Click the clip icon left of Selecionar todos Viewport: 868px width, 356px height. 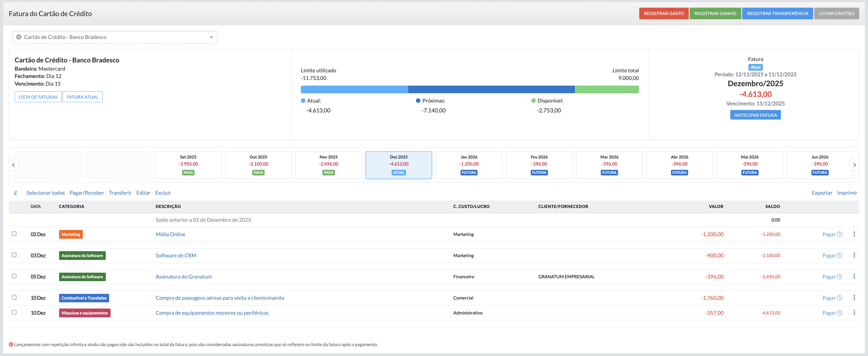(16, 193)
